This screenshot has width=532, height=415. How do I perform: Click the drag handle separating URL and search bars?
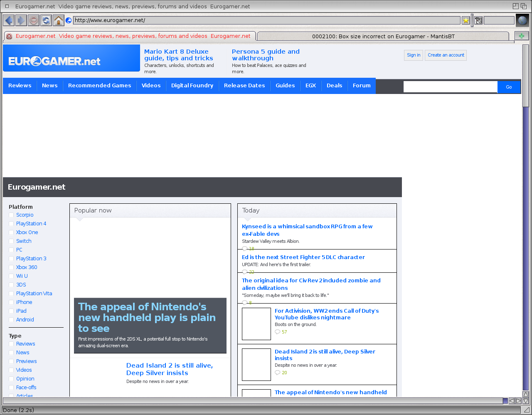pyautogui.click(x=472, y=20)
